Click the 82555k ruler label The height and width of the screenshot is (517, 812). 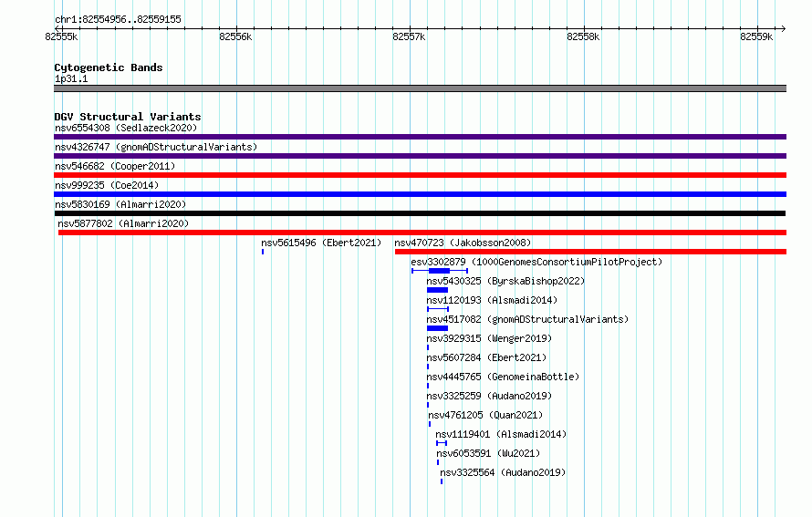tap(61, 36)
